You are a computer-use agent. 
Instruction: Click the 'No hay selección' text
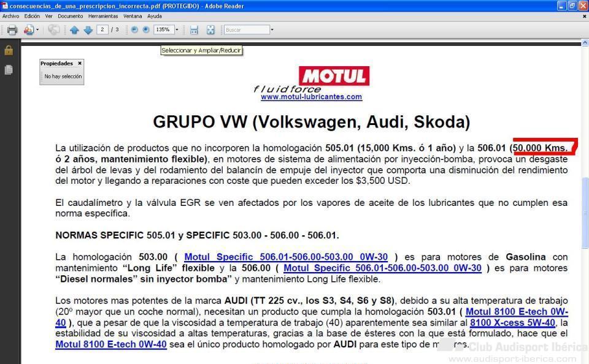tap(63, 76)
